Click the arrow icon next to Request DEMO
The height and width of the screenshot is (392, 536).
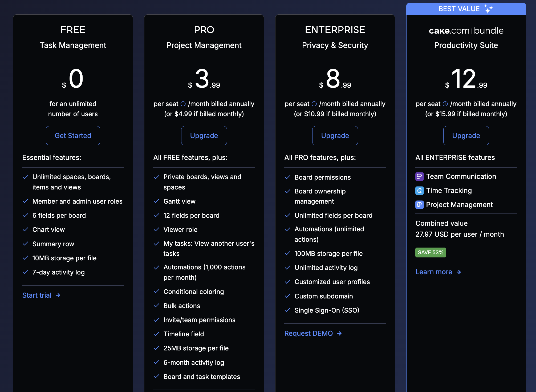tap(340, 333)
